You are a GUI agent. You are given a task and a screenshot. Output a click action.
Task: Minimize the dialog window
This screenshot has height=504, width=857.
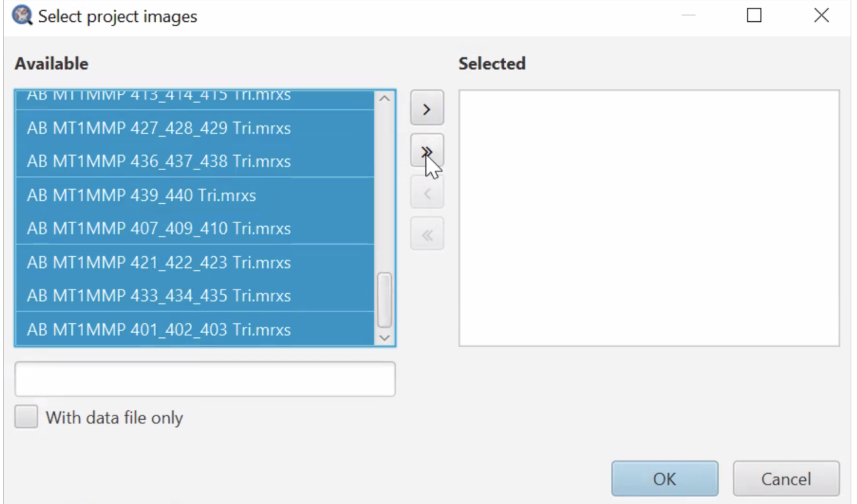point(688,16)
